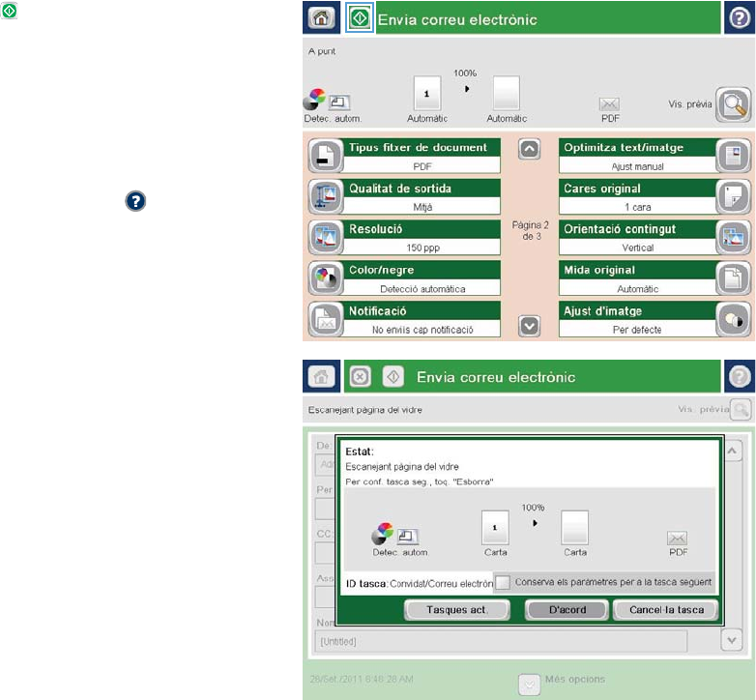The height and width of the screenshot is (700, 756).
Task: Open Orientació contingut setting
Action: click(637, 237)
